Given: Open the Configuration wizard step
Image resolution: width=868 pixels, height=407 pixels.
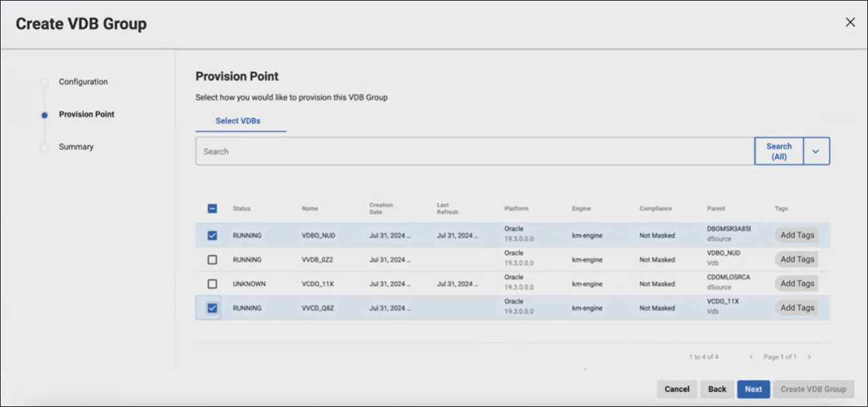Looking at the screenshot, I should [83, 82].
